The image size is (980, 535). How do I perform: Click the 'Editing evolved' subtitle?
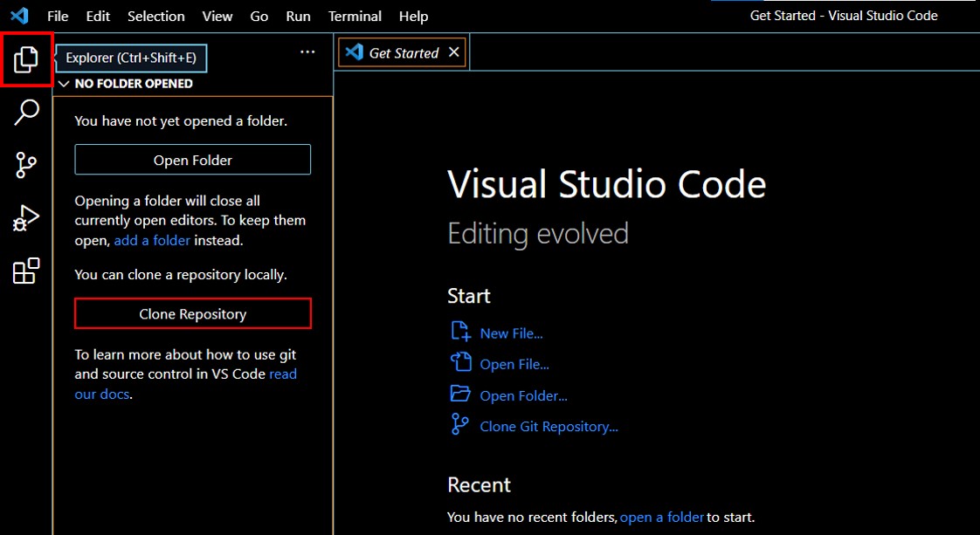[538, 234]
